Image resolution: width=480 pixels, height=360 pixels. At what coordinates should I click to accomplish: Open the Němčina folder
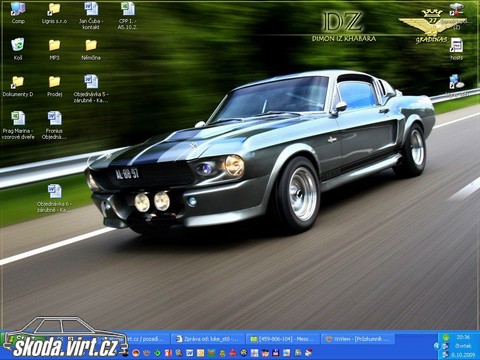[91, 49]
